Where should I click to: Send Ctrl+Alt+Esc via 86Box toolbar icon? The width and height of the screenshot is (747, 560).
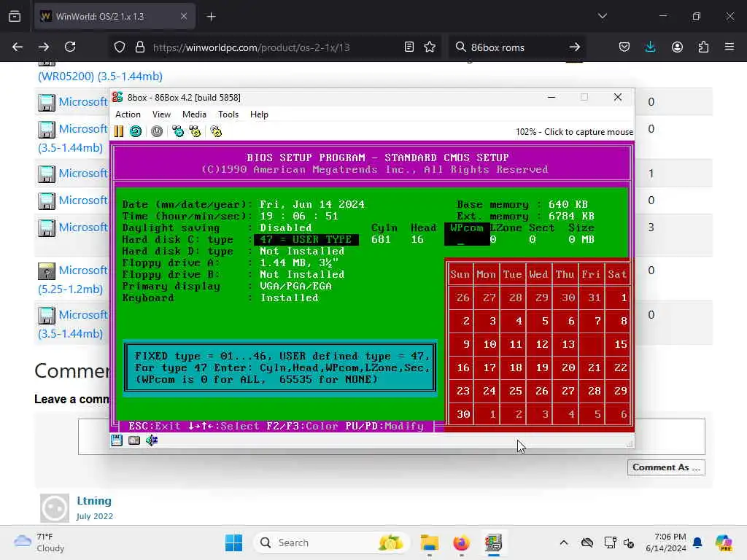[x=195, y=131]
